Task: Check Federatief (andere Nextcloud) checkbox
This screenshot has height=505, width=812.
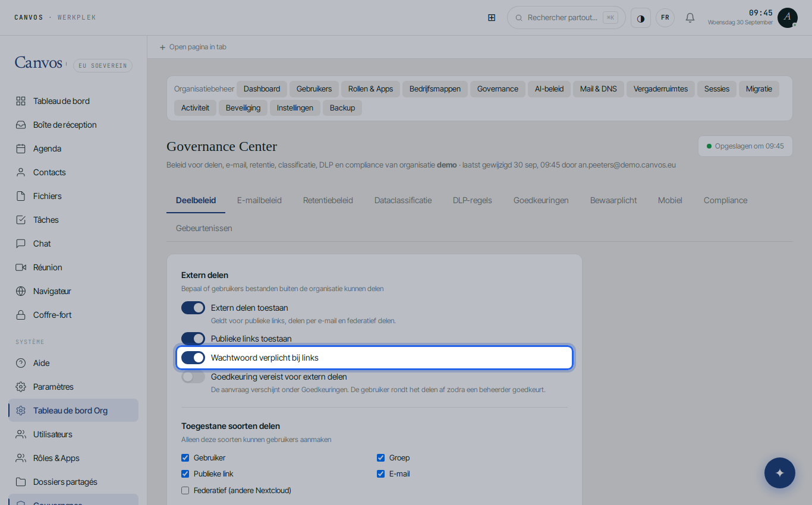Action: pyautogui.click(x=185, y=490)
